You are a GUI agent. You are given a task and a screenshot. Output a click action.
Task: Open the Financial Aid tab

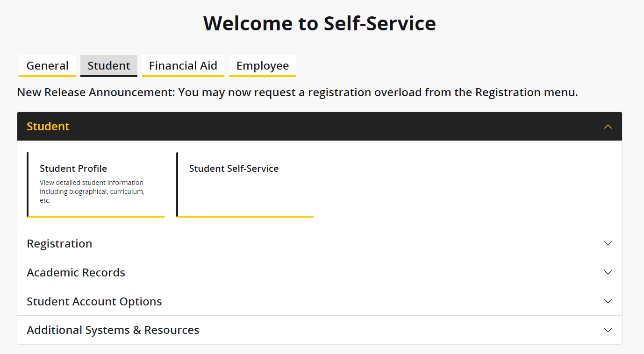183,66
